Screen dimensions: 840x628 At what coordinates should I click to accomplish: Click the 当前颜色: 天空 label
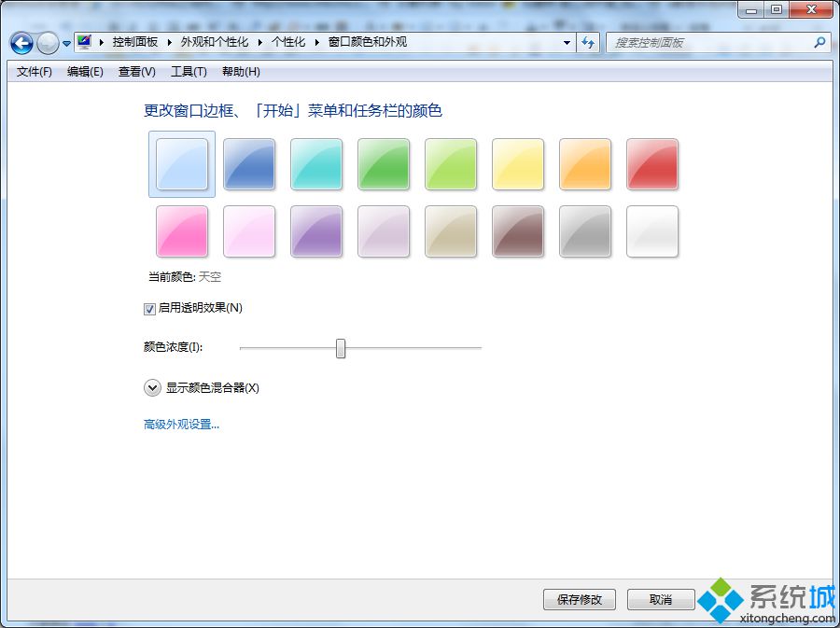185,277
